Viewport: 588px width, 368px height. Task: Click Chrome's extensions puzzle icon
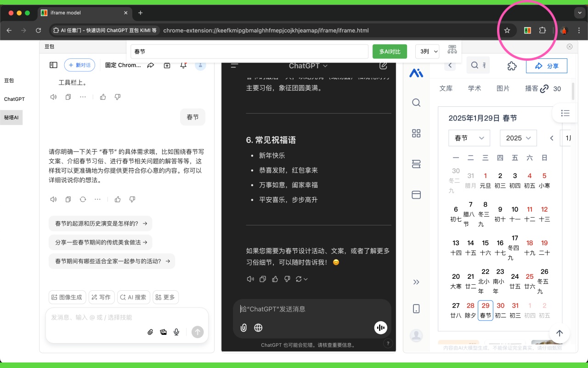(543, 30)
